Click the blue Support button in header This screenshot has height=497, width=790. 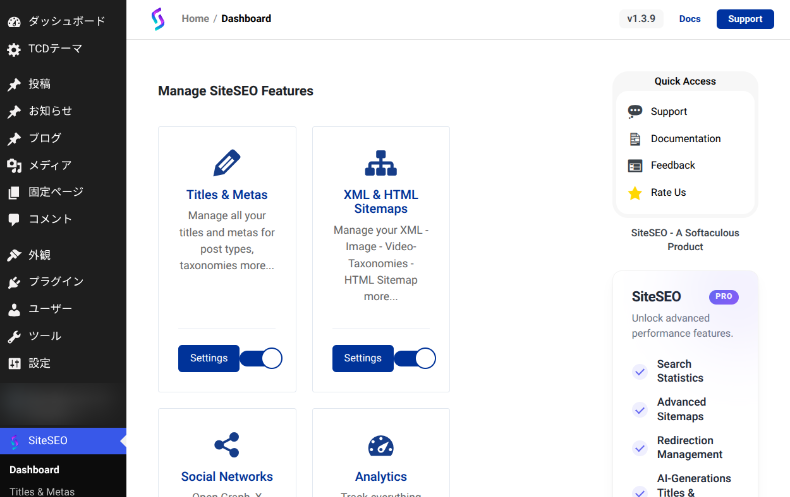coord(745,19)
